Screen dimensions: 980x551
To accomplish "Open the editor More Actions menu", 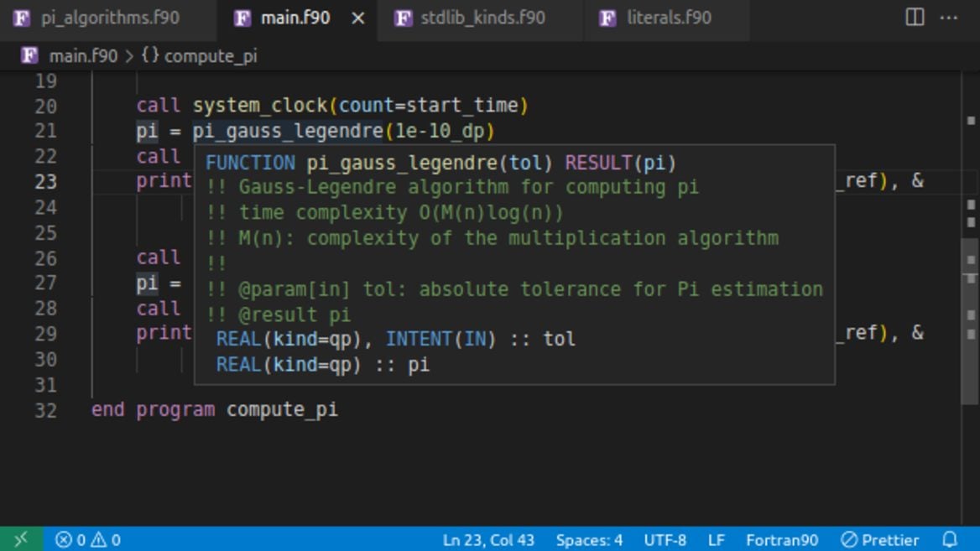I will coord(949,18).
